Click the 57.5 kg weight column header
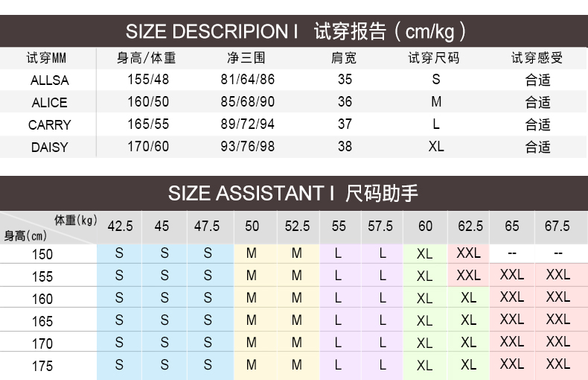Image resolution: width=588 pixels, height=380 pixels. click(x=380, y=226)
